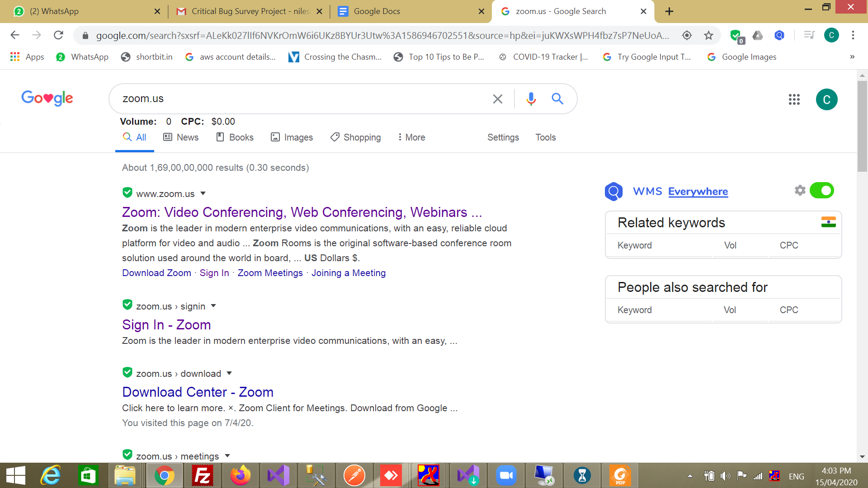Screen dimensions: 868x488
Task: Open WMS Everywhere settings gear
Action: [x=800, y=190]
